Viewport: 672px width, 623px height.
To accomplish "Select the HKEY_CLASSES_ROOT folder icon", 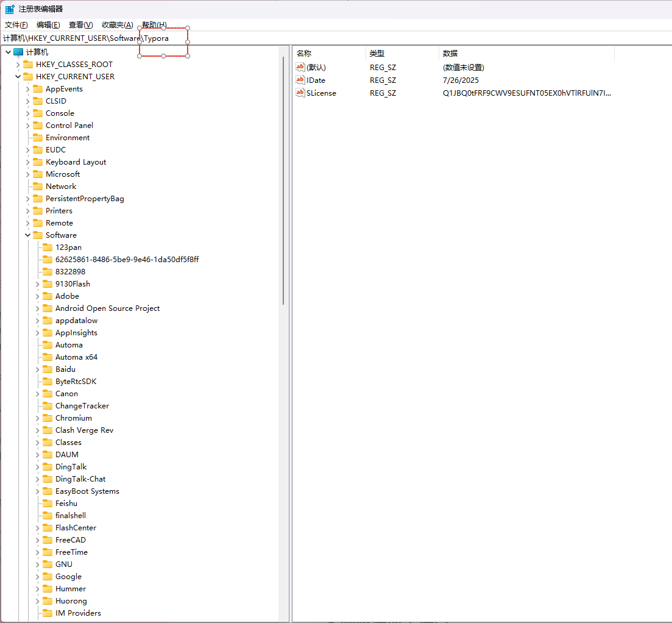I will click(28, 65).
